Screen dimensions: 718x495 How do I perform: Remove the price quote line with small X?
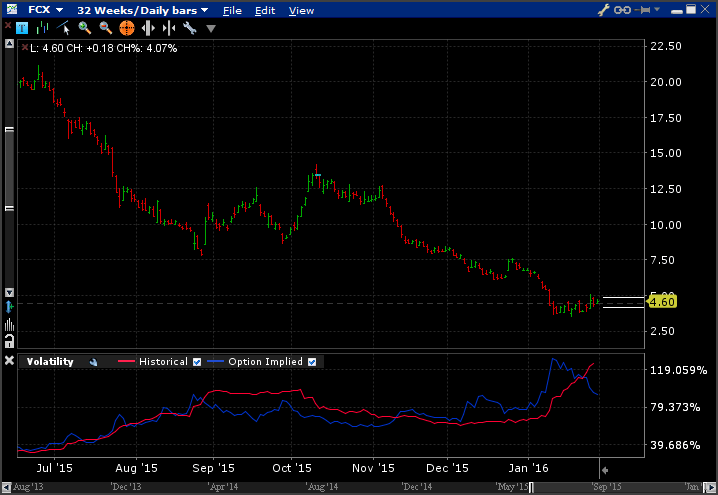pyautogui.click(x=25, y=47)
